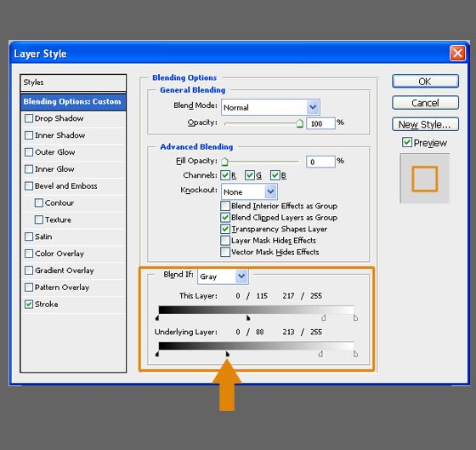Uncheck Transparency Shapes Layer
Image resolution: width=476 pixels, height=450 pixels.
[x=225, y=229]
